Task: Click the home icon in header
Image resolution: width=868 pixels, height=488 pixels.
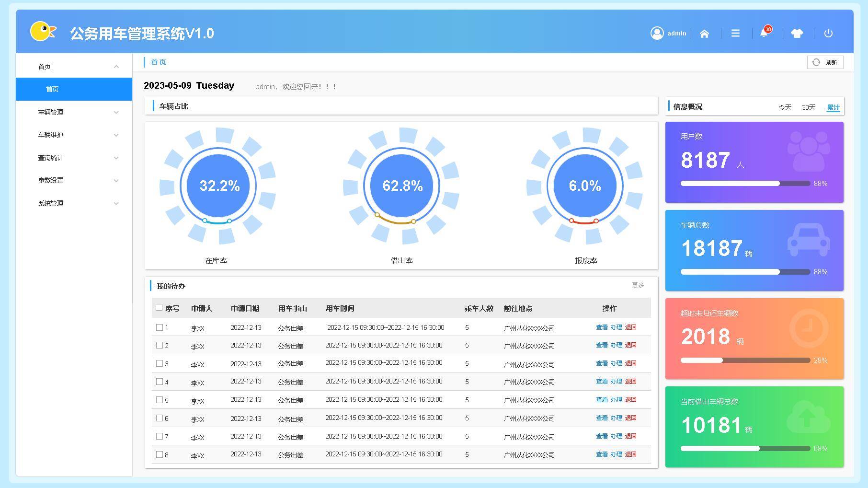Action: click(x=704, y=34)
